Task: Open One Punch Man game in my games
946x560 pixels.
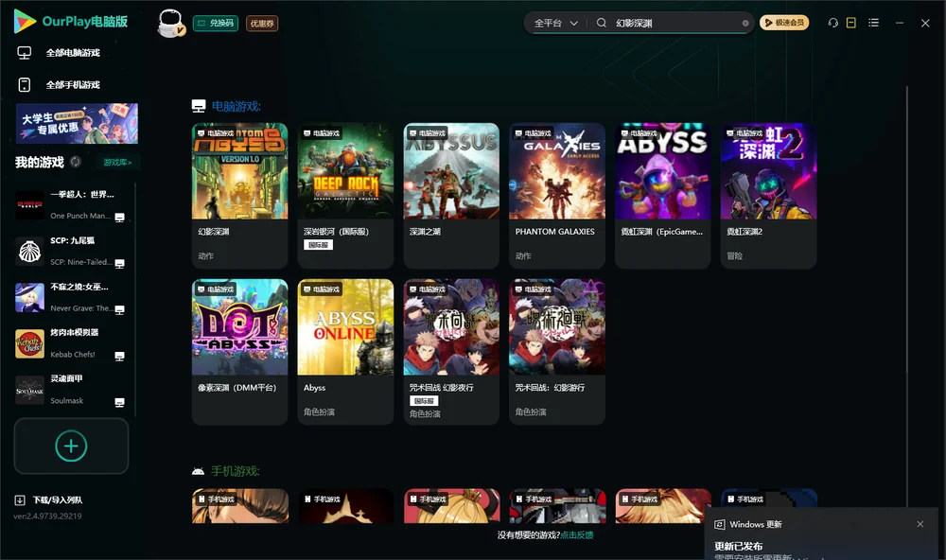Action: (x=71, y=205)
